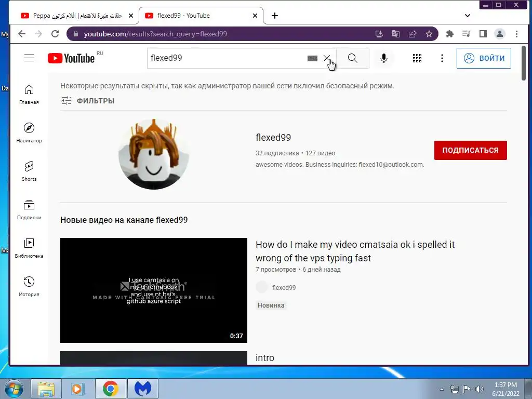Open the flexed99 channel name link

[273, 137]
